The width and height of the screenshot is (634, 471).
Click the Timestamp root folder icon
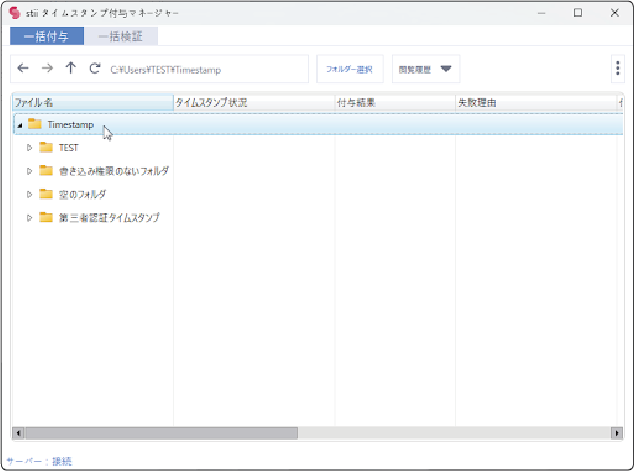[35, 124]
